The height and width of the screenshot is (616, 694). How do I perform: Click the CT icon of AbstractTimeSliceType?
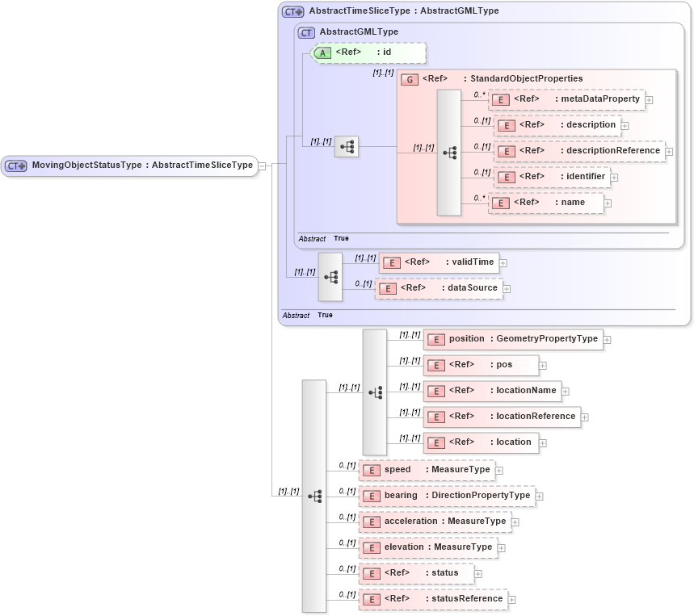click(x=293, y=12)
